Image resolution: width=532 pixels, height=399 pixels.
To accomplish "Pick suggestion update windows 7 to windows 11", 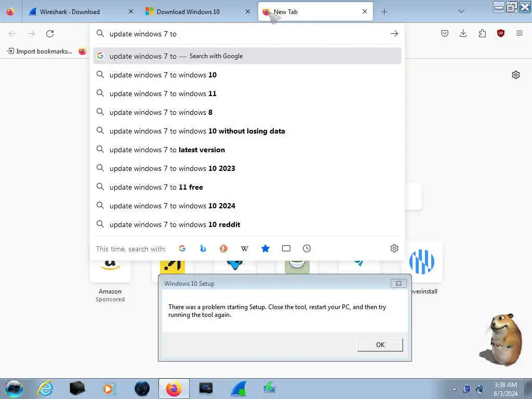I will 247,94.
